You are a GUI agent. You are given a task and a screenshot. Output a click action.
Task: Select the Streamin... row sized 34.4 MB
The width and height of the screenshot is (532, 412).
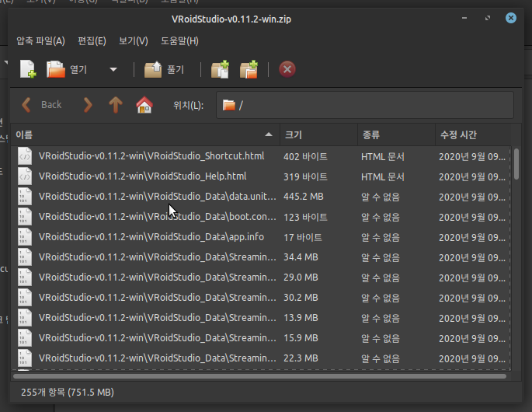click(261, 257)
